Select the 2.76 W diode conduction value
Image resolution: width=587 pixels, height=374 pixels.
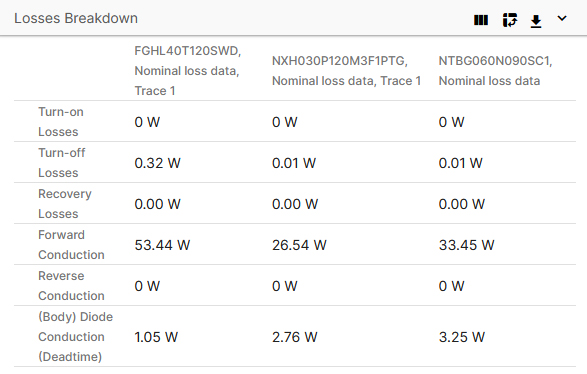pos(295,337)
